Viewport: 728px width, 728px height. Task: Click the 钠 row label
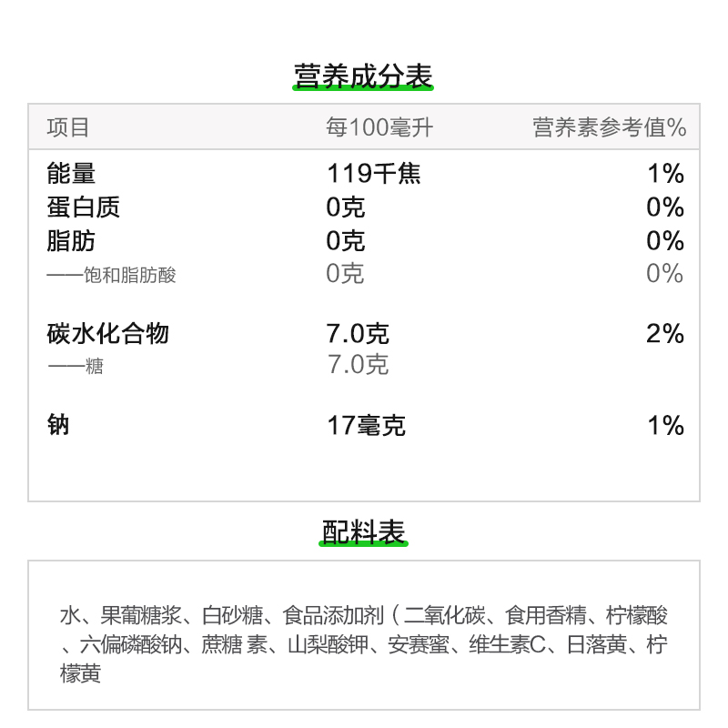coord(58,425)
